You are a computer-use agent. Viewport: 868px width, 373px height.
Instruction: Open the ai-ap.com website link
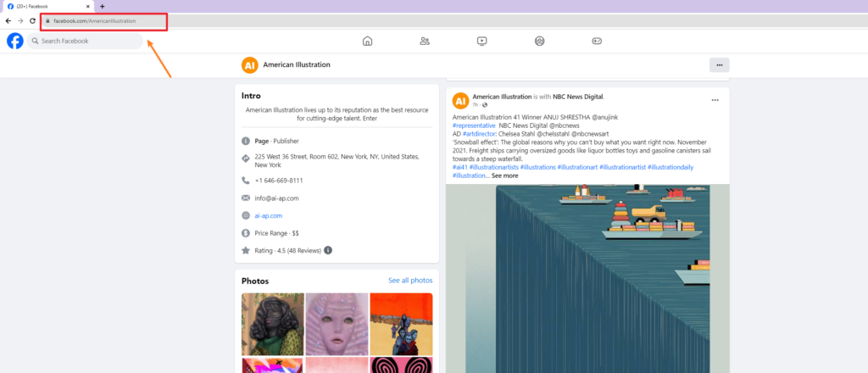pyautogui.click(x=268, y=215)
